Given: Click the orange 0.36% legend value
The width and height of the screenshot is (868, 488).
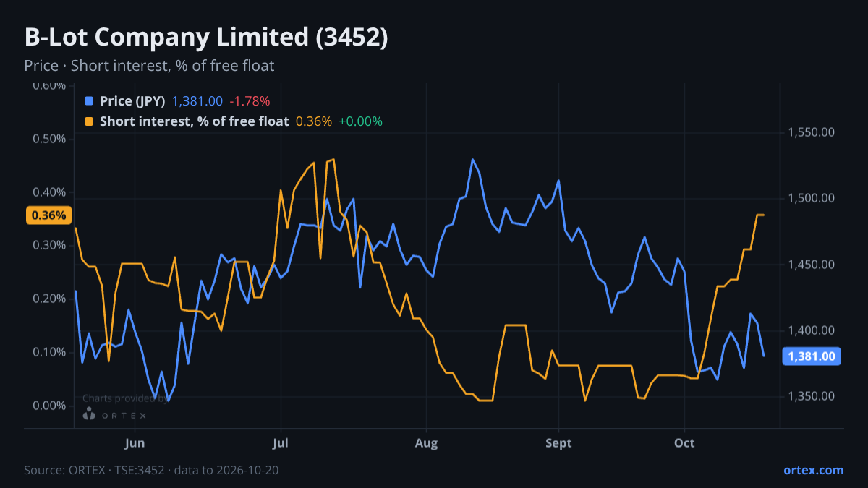Looking at the screenshot, I should click(314, 121).
